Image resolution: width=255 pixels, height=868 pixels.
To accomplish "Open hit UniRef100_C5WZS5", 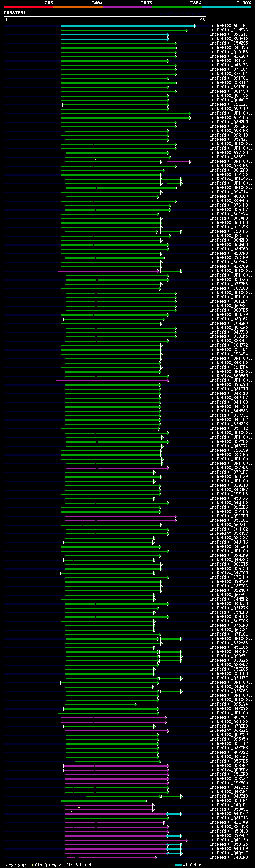I will [229, 43].
